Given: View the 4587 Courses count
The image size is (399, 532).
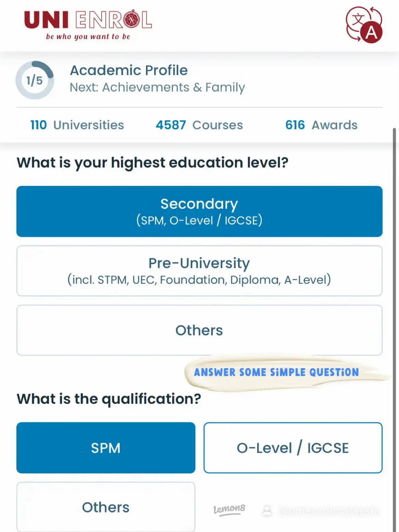Looking at the screenshot, I should point(199,125).
